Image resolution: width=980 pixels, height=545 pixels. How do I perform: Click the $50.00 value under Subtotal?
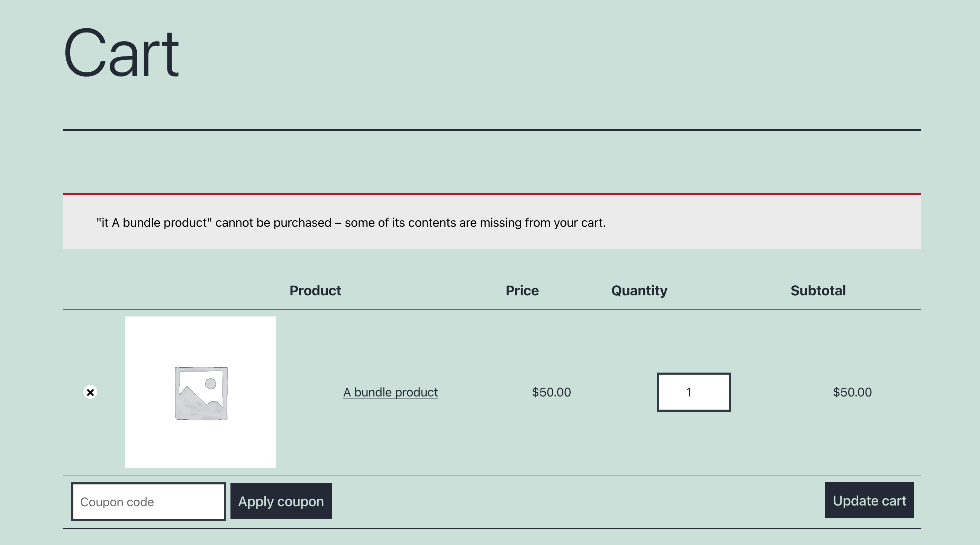[x=852, y=392]
